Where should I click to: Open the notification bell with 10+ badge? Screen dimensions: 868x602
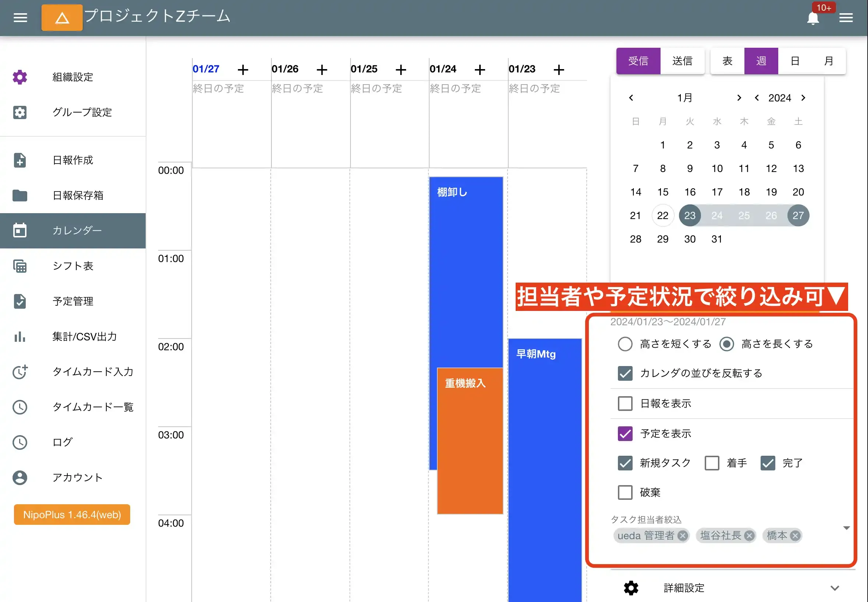(814, 18)
